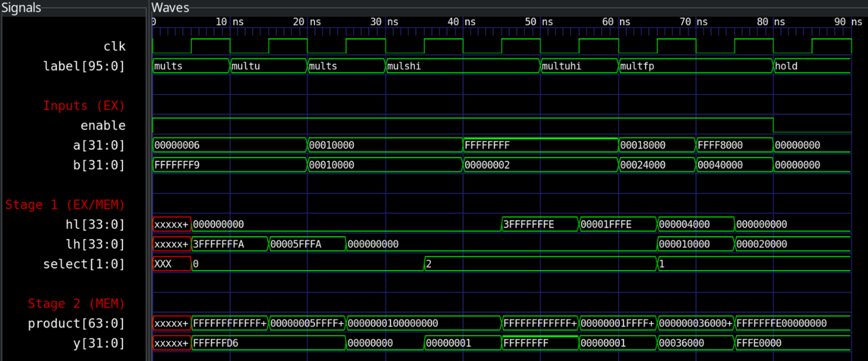Click value 00000006 on the a waveform
Image resolution: width=868 pixels, height=361 pixels.
230,145
